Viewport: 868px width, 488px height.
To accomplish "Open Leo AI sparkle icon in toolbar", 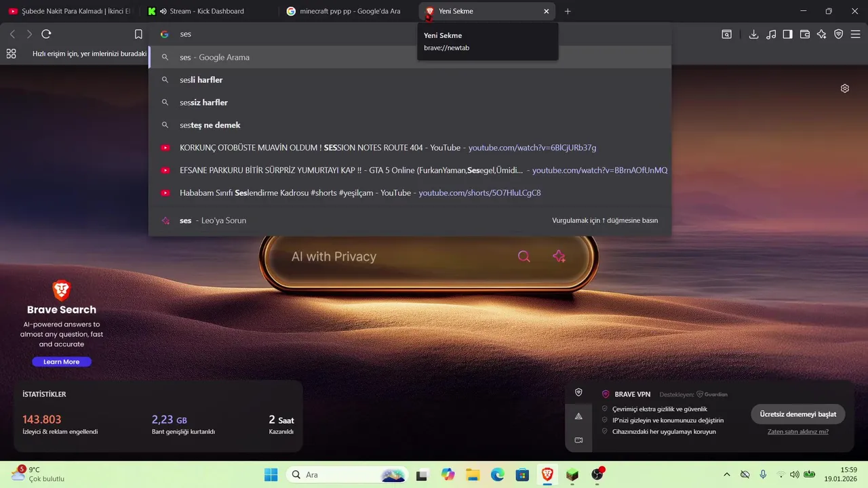I will point(822,34).
